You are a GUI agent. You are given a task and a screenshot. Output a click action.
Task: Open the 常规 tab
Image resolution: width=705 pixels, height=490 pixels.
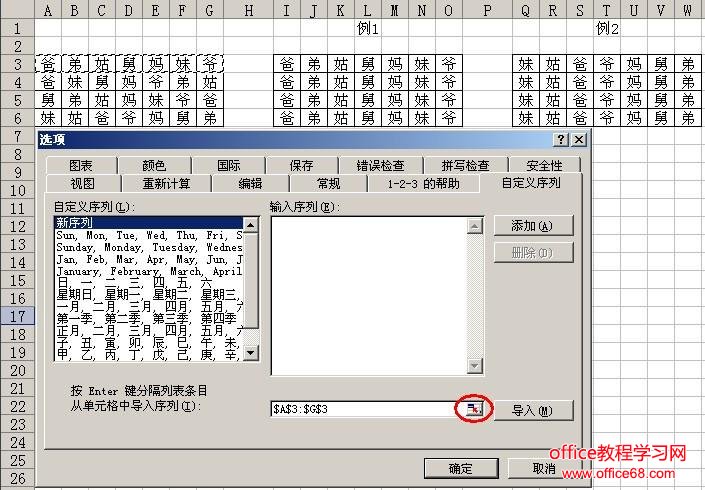328,183
